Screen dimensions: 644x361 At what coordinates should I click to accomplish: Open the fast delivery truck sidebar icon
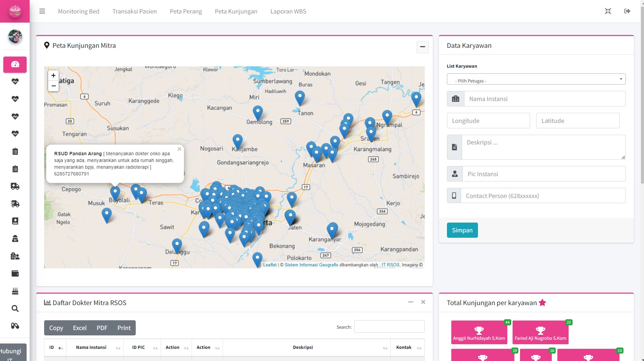tap(15, 204)
